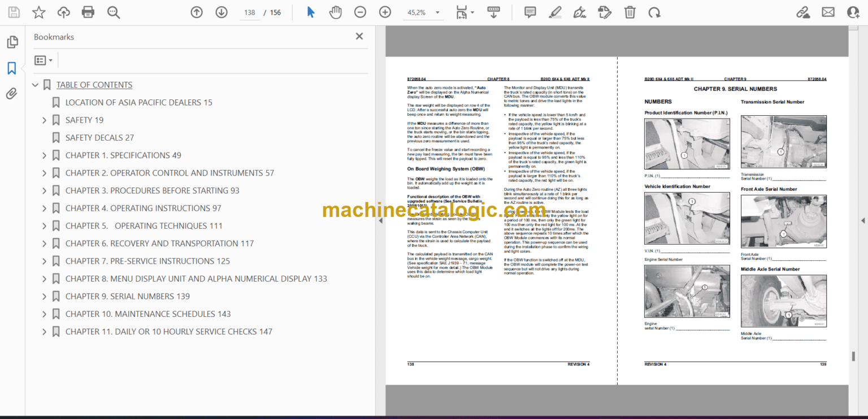Open bookmark options menu in Bookmarks panel
This screenshot has height=419, width=868.
44,59
